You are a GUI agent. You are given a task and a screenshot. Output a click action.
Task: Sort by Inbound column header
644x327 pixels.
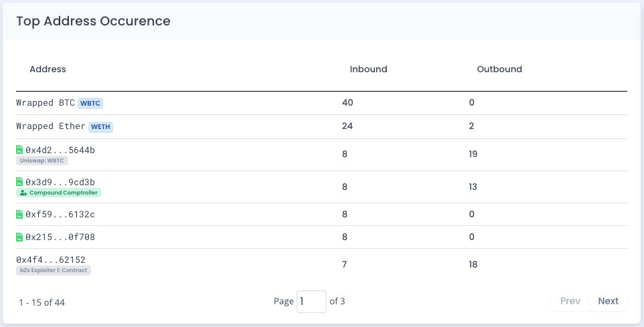(368, 69)
